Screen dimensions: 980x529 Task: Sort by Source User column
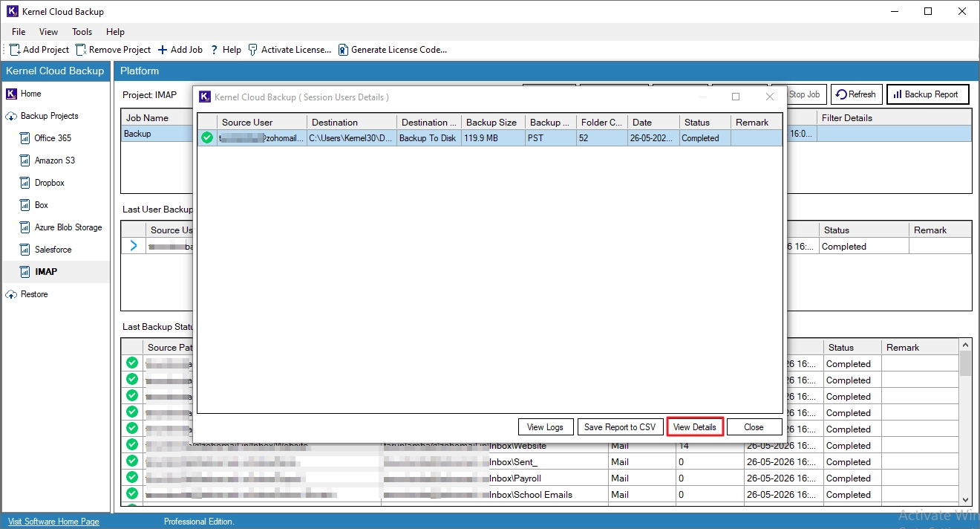[262, 123]
